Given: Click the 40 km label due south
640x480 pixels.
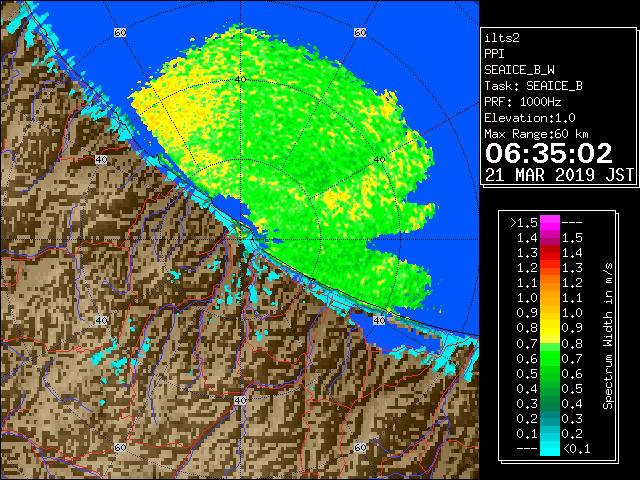Looking at the screenshot, I should [x=240, y=400].
